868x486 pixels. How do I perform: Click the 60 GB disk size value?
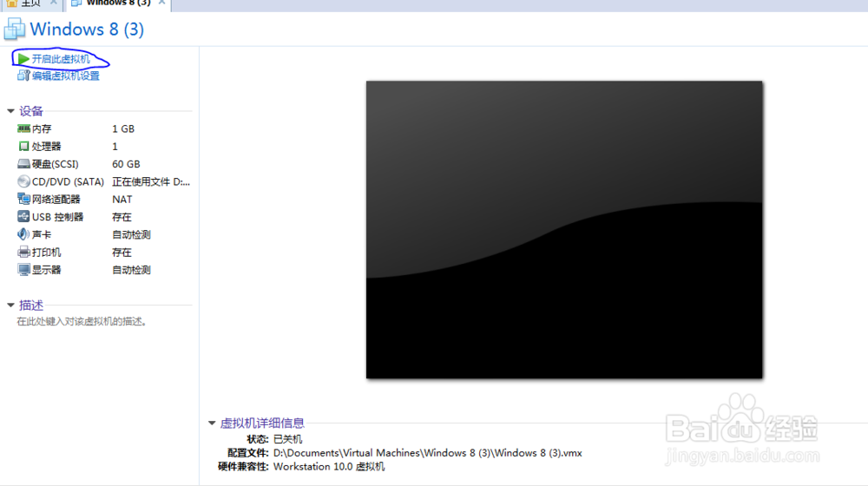click(126, 164)
